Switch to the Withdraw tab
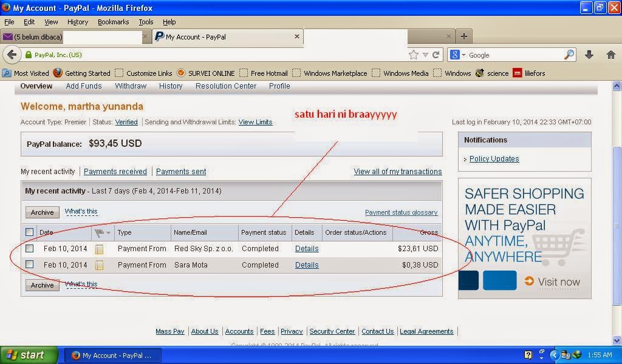Screen dimensions: 622x364 131,86
